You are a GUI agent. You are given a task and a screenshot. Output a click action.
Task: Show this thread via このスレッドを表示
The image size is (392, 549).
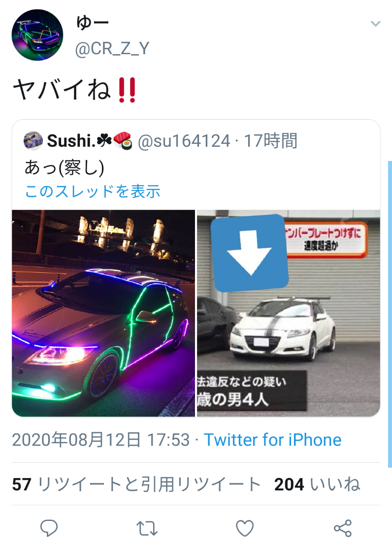(93, 192)
